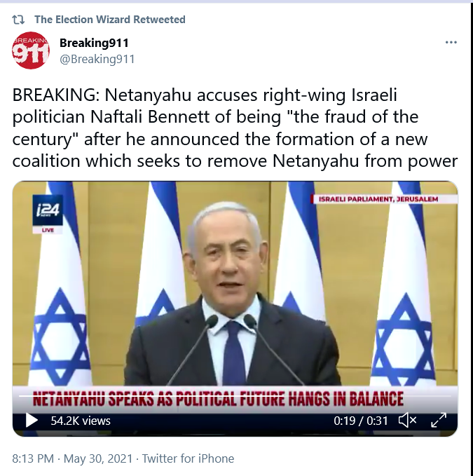Unmute the video sound
The height and width of the screenshot is (476, 473).
(407, 421)
